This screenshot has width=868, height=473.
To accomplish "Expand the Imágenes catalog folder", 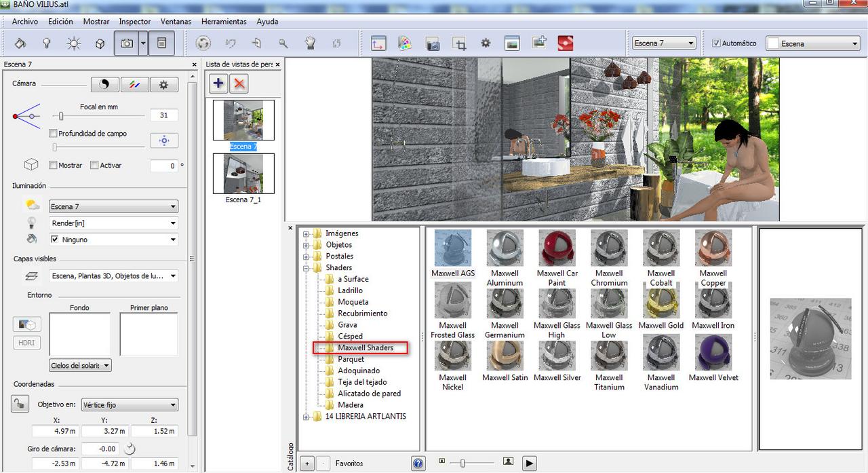I will point(306,233).
